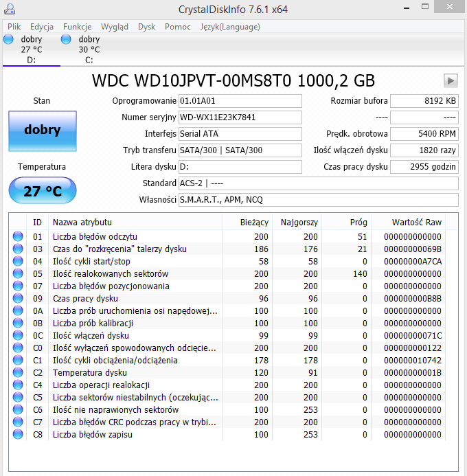
Task: Click the 'Wartość Raw' column header
Action: click(x=409, y=223)
